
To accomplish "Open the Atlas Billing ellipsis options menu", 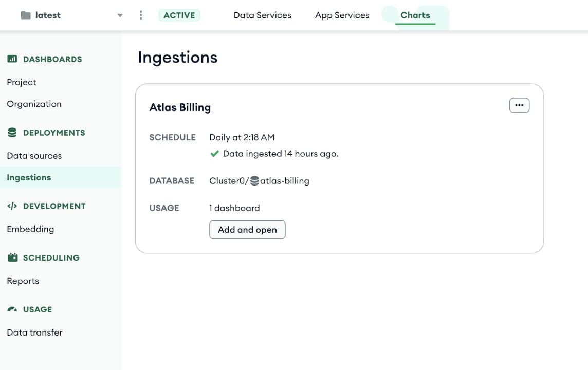I will 519,105.
